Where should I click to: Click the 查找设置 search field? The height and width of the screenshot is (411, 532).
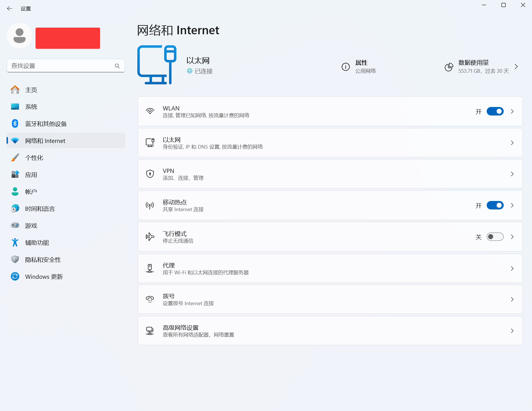(x=61, y=66)
